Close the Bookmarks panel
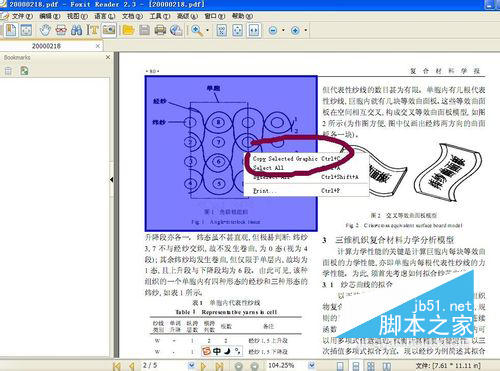This screenshot has width=500, height=371. [x=108, y=57]
